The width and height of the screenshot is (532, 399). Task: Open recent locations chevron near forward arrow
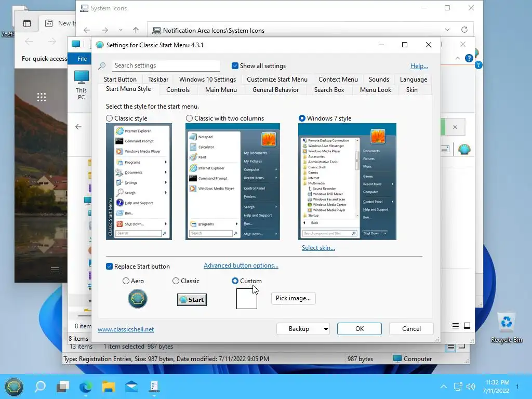[x=121, y=30]
